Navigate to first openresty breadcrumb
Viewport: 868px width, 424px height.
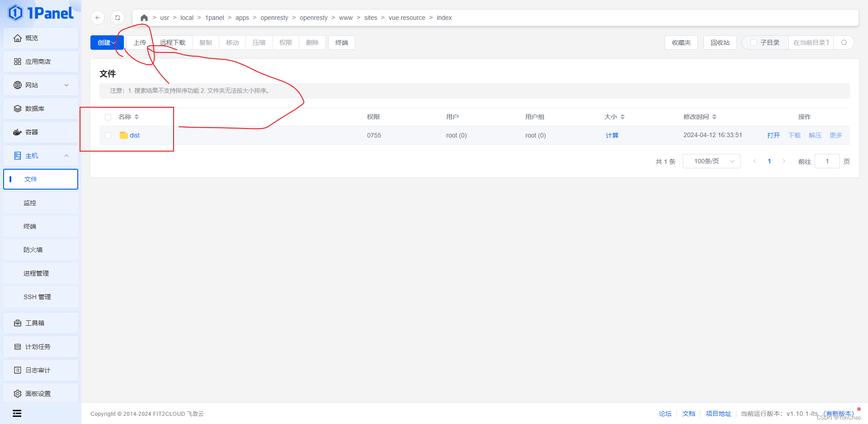pyautogui.click(x=274, y=18)
